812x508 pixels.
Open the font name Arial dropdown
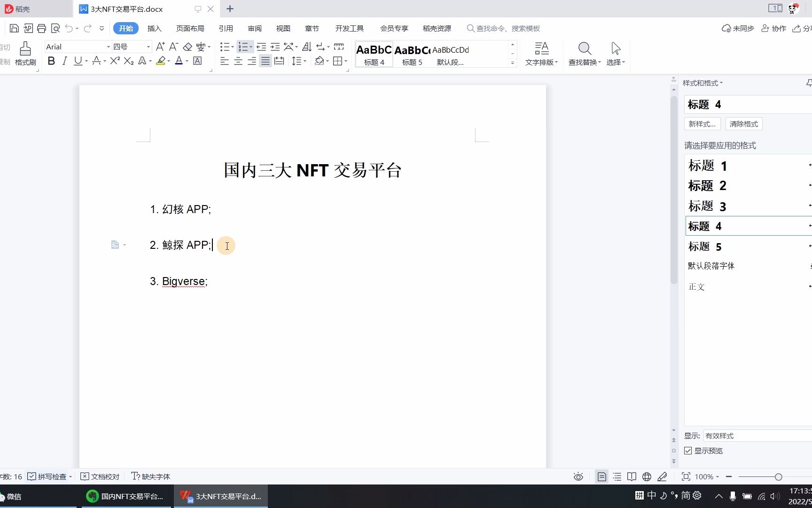click(108, 47)
